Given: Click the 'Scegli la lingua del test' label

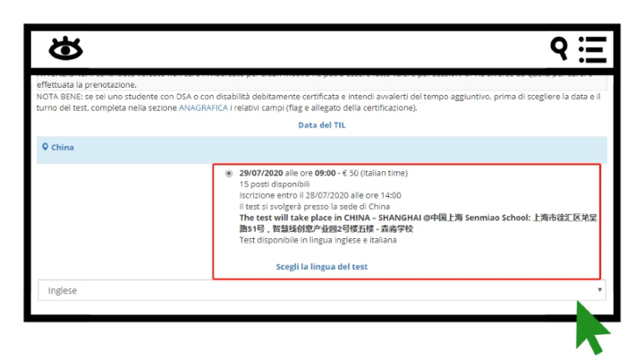Looking at the screenshot, I should coord(322,267).
